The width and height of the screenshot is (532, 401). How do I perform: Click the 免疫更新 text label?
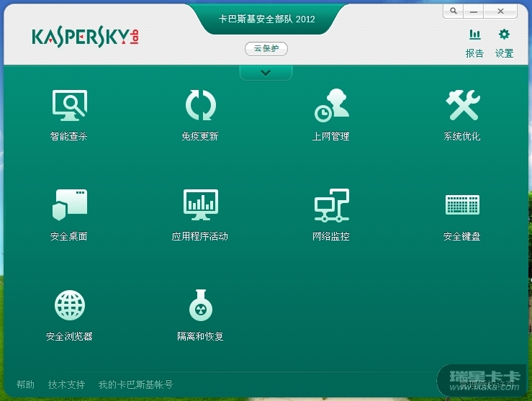pyautogui.click(x=200, y=136)
